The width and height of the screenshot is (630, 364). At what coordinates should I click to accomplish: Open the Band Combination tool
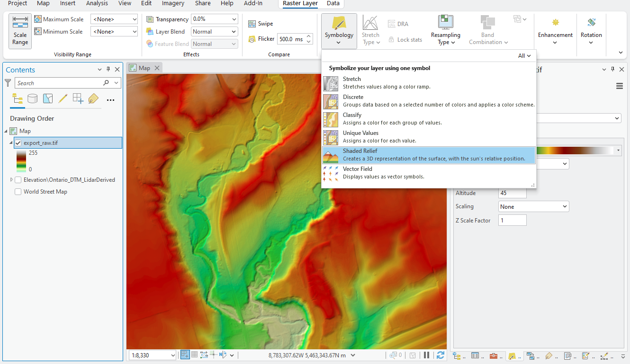487,31
